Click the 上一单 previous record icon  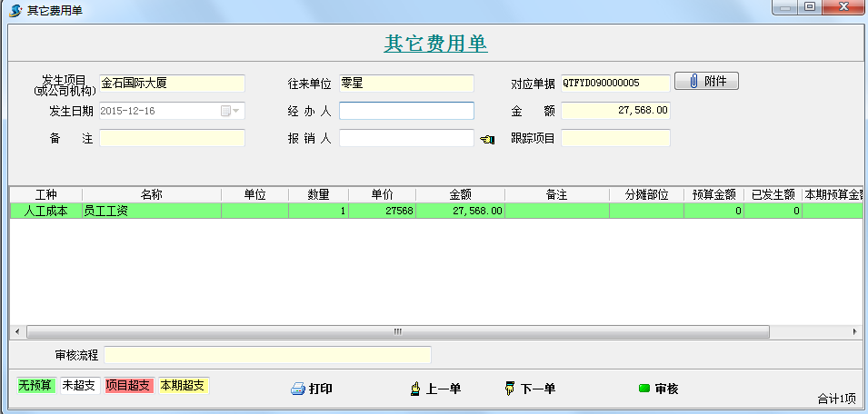(415, 389)
